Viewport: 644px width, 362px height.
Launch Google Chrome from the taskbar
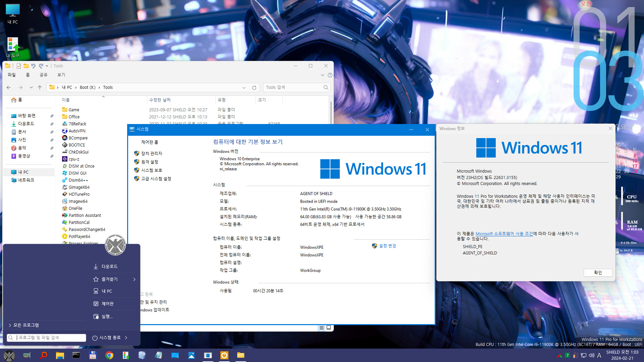pos(109,355)
